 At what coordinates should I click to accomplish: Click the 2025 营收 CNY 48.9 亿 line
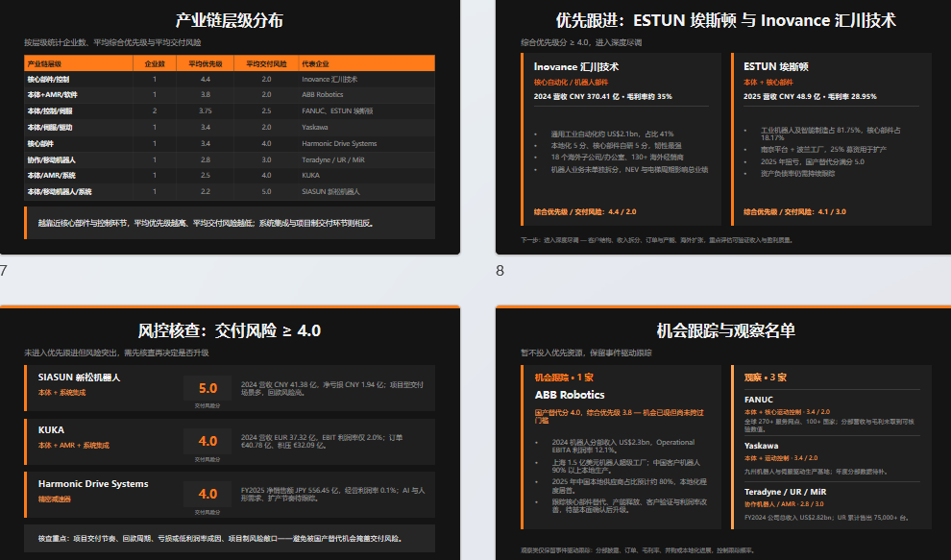pyautogui.click(x=810, y=96)
